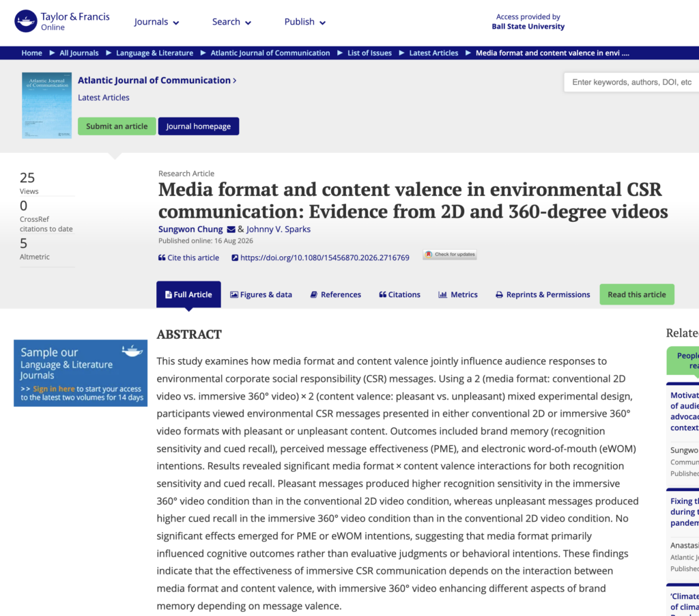Click Published online: 16 Aug 2026 text
The image size is (699, 616).
coord(205,241)
